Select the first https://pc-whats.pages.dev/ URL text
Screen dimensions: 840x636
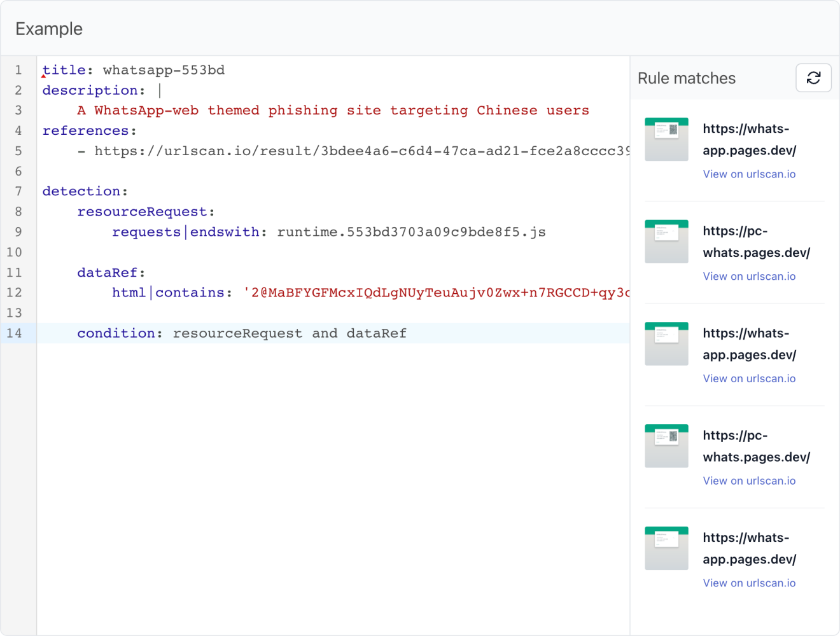[757, 242]
